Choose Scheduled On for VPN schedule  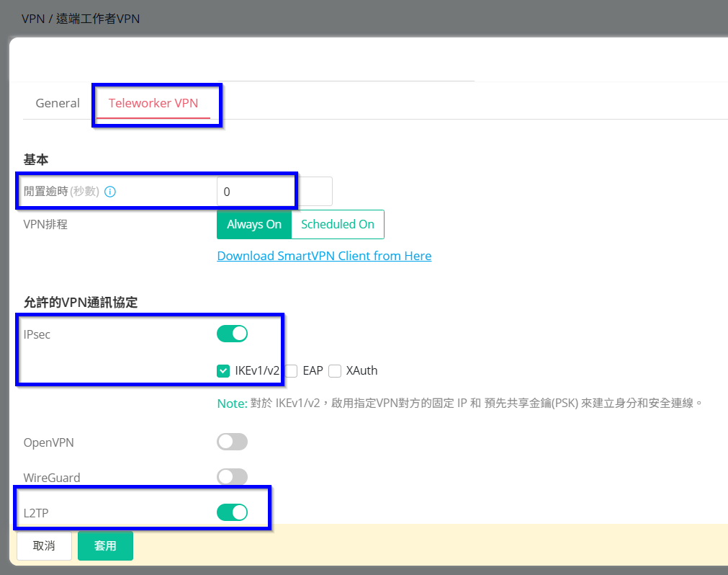[337, 224]
